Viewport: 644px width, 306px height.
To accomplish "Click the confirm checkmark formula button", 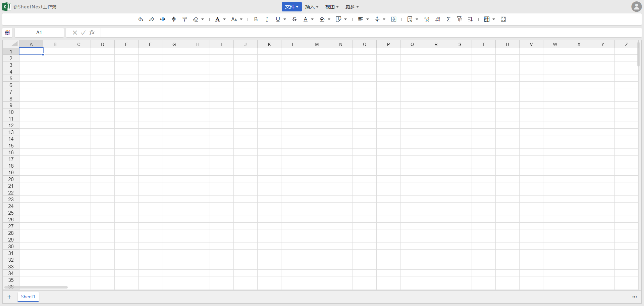I will tap(83, 33).
